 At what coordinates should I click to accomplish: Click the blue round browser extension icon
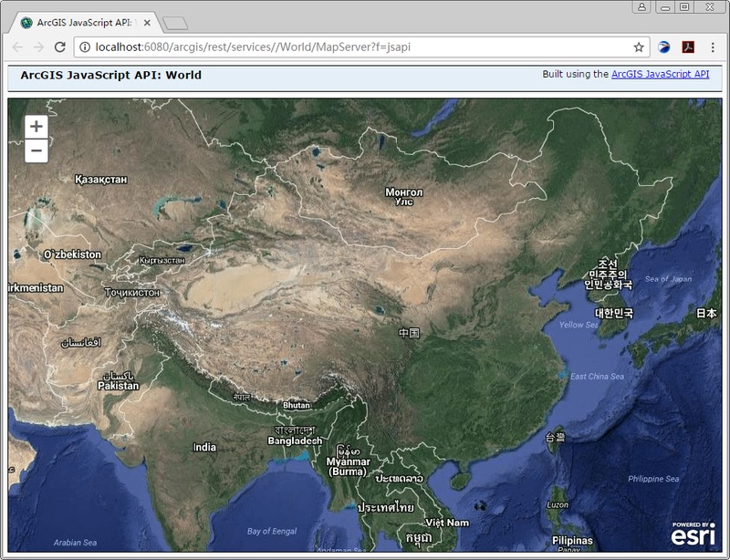tap(664, 47)
